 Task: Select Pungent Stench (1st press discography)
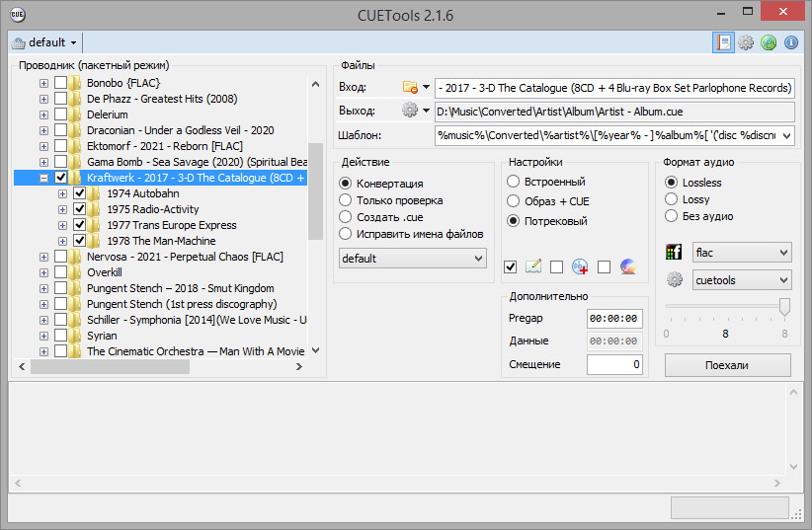(x=182, y=304)
